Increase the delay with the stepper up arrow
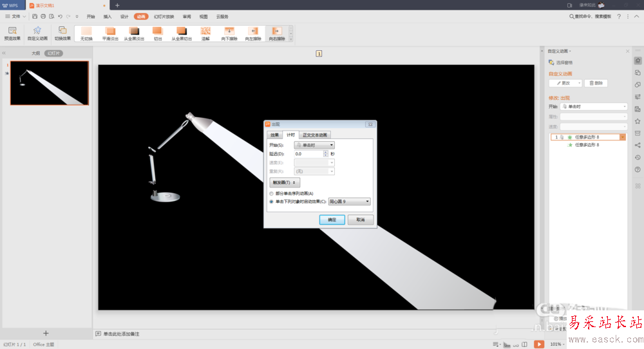 pos(326,153)
